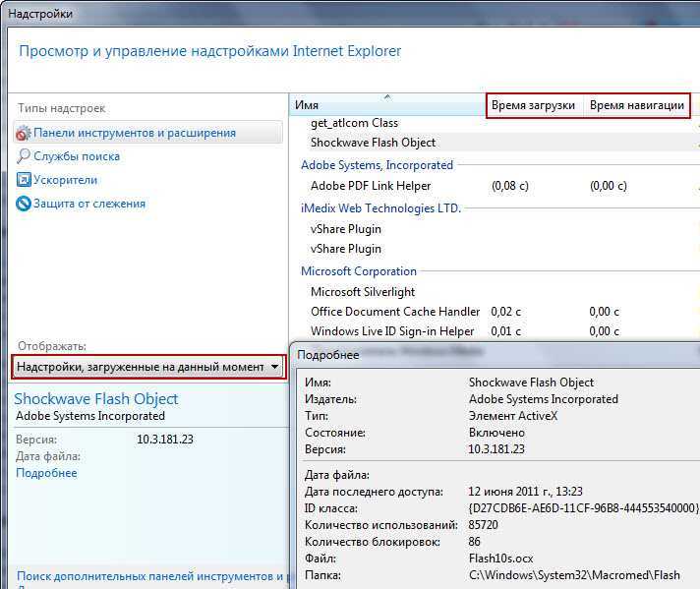Click the Панели инструментов и расширения icon
The image size is (700, 589).
tap(25, 133)
